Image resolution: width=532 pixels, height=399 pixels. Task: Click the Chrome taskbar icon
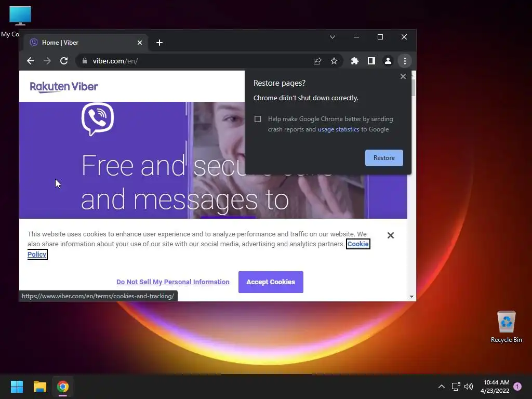tap(63, 387)
